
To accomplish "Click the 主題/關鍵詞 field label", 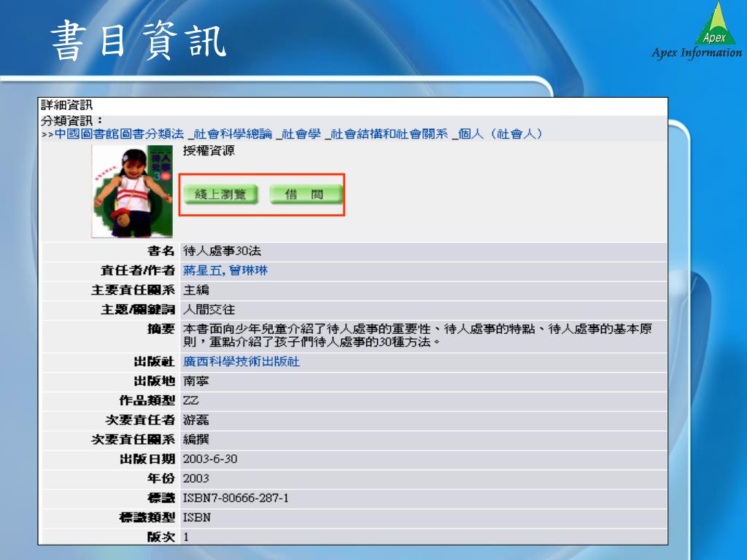I will (138, 309).
